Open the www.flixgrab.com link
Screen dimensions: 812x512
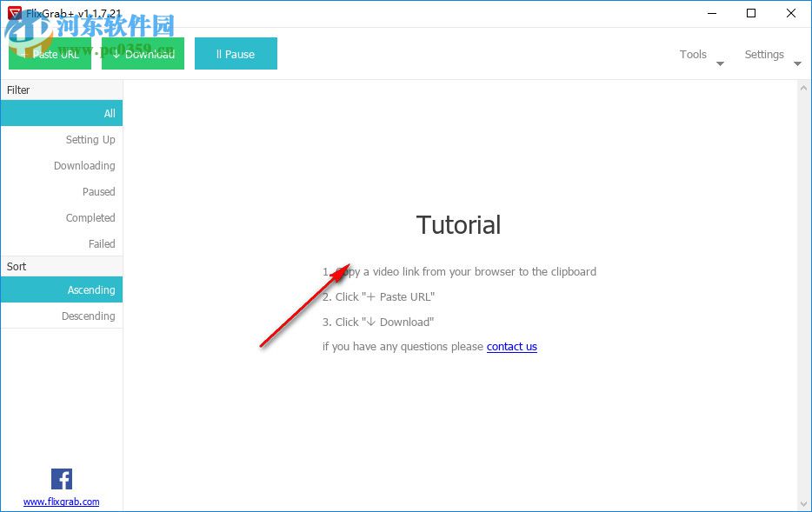pyautogui.click(x=61, y=501)
